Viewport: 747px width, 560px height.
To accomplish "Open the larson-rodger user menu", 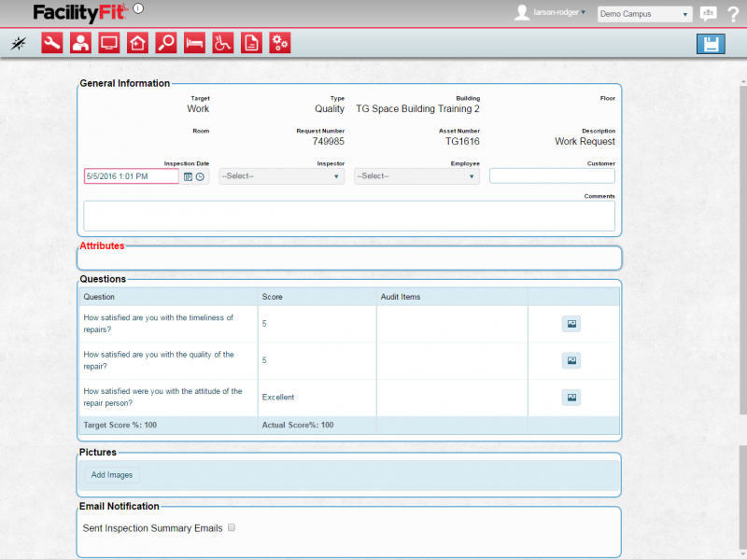I will (556, 12).
